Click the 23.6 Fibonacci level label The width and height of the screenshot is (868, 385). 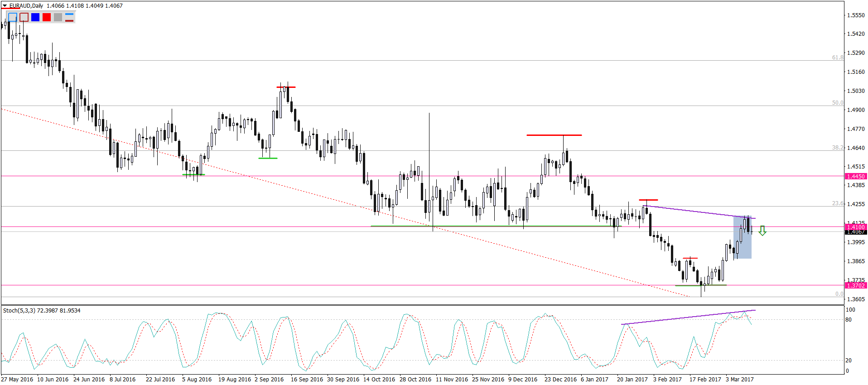click(838, 203)
